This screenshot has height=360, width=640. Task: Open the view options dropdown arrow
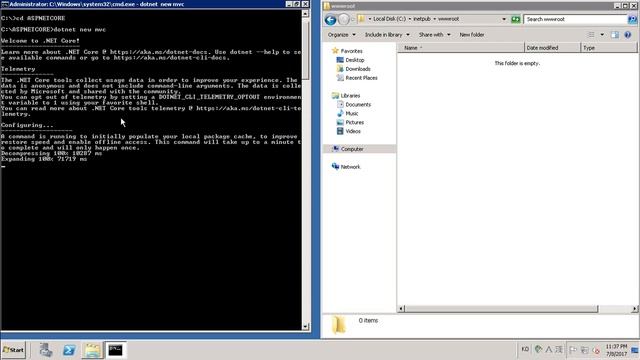tap(602, 35)
